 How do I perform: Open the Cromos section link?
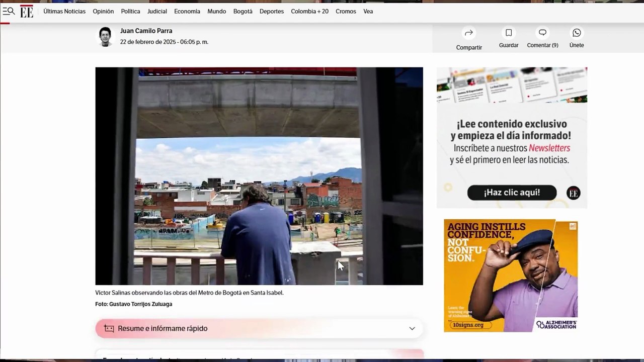[x=346, y=12]
